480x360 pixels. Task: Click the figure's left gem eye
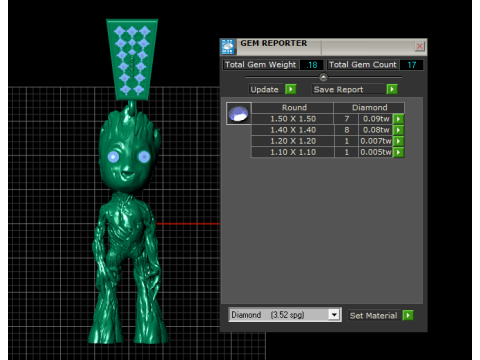[x=113, y=156]
